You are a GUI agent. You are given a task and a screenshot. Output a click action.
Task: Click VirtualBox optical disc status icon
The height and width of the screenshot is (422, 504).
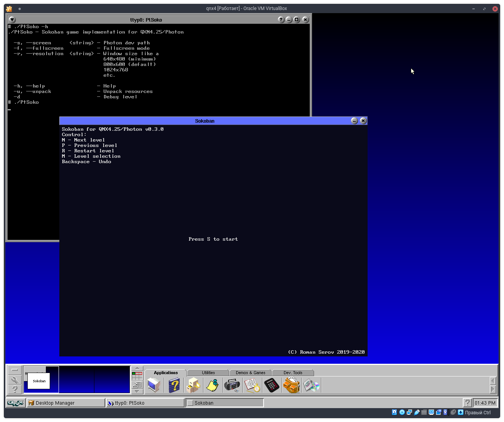click(x=402, y=412)
